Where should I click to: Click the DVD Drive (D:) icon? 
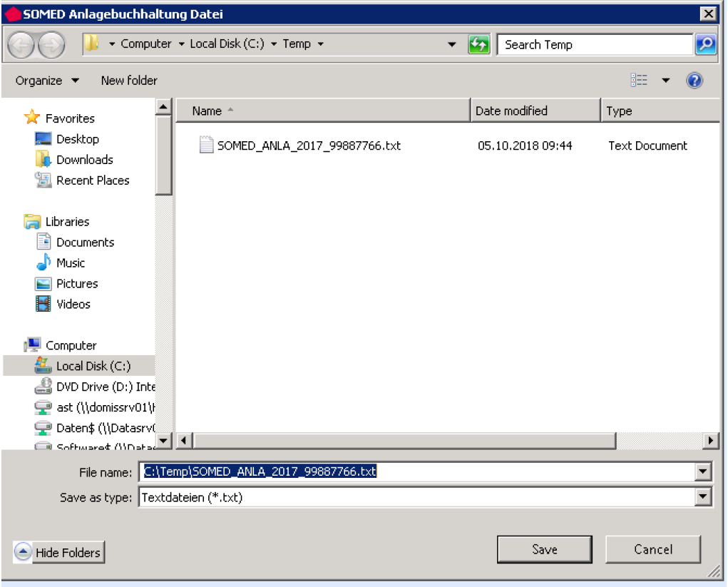point(43,386)
